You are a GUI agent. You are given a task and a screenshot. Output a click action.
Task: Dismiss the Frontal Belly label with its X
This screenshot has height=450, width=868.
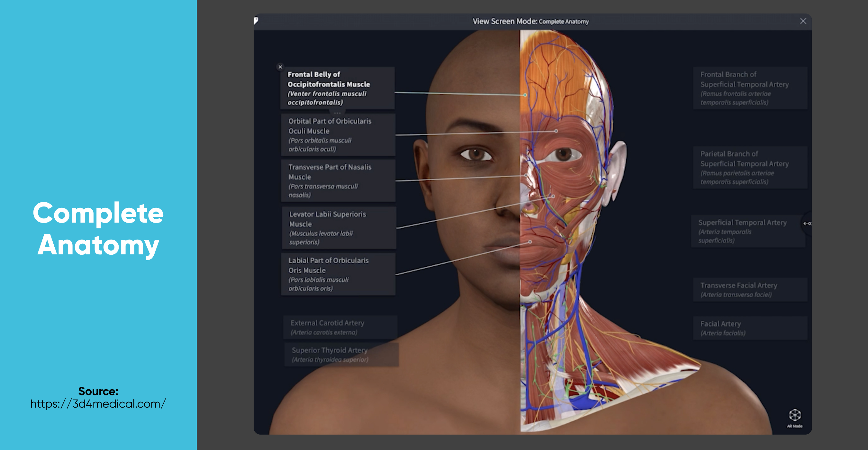(280, 67)
